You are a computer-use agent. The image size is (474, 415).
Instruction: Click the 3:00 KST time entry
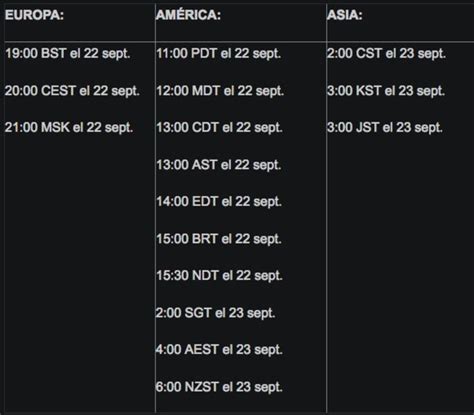[386, 91]
